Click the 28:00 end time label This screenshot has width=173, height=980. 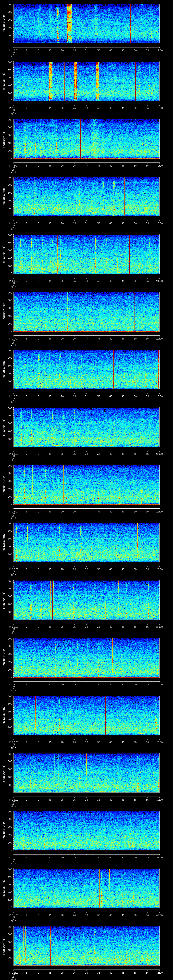pos(159,684)
